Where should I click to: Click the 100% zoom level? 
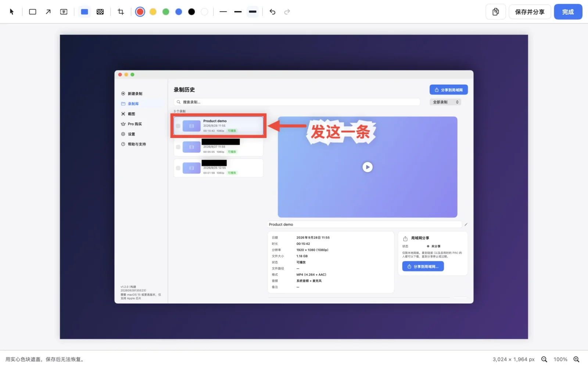coord(560,359)
